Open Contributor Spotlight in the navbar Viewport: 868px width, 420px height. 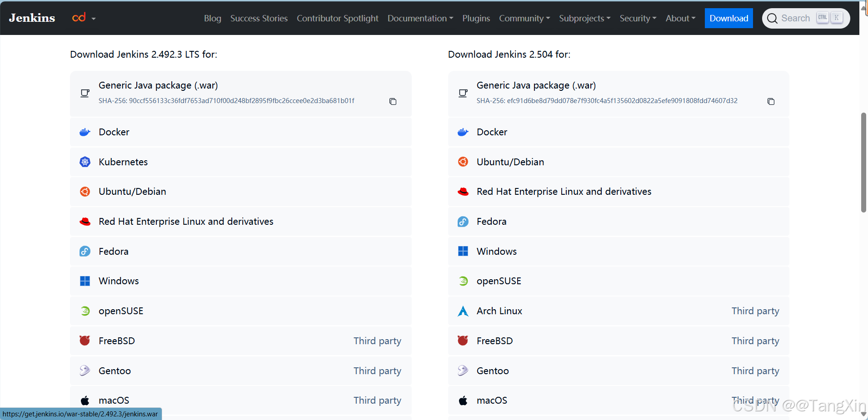(x=338, y=18)
